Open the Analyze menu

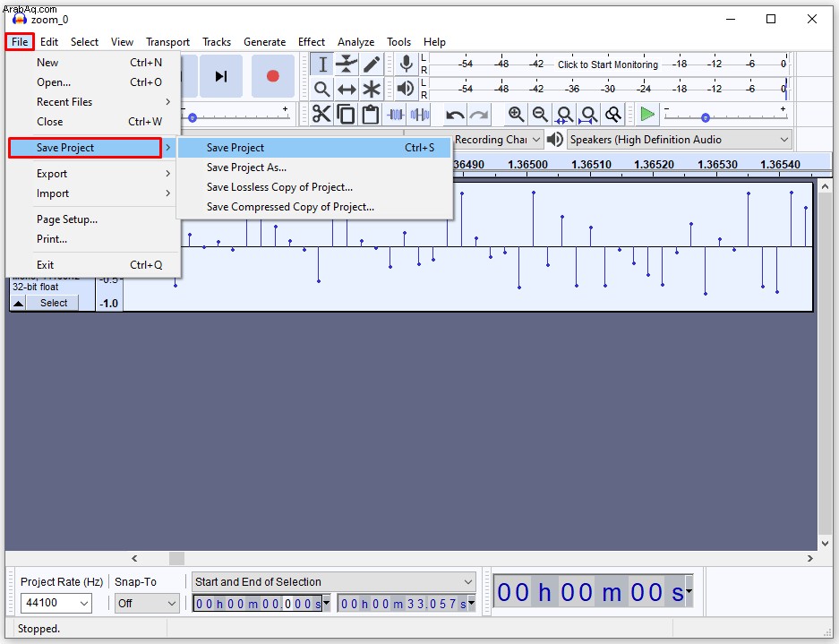point(355,42)
